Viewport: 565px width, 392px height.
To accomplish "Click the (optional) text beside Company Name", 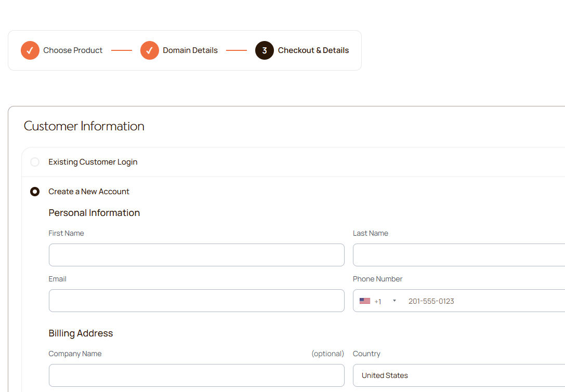I will pyautogui.click(x=327, y=354).
